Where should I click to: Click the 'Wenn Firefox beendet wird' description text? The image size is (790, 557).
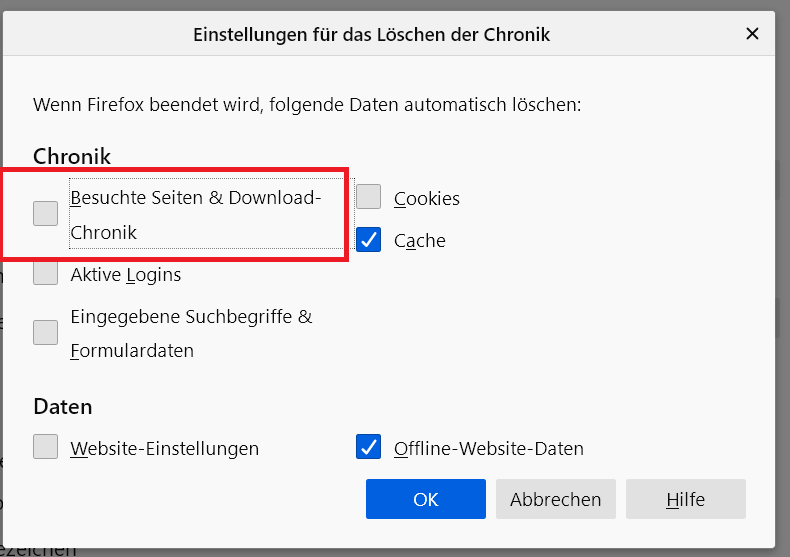click(307, 104)
